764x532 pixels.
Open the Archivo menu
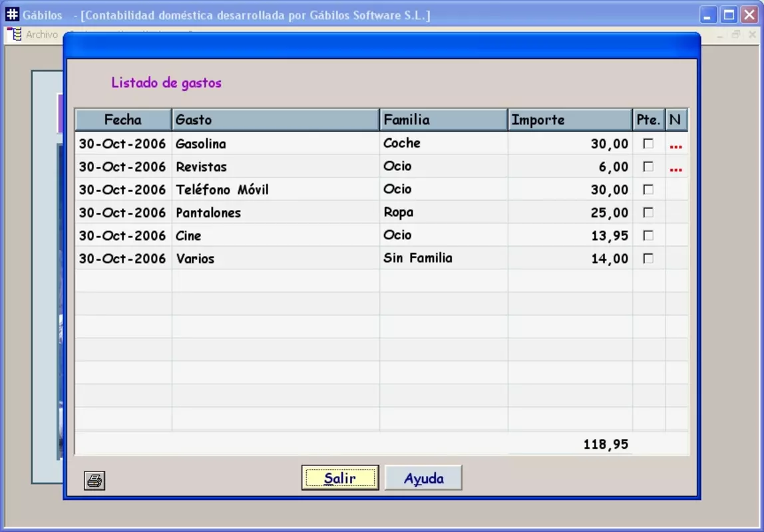[x=41, y=35]
